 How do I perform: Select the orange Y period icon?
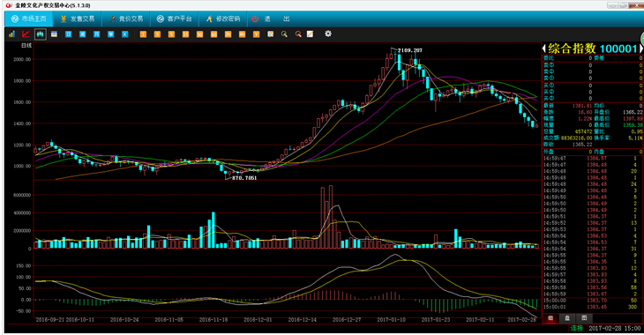257,34
